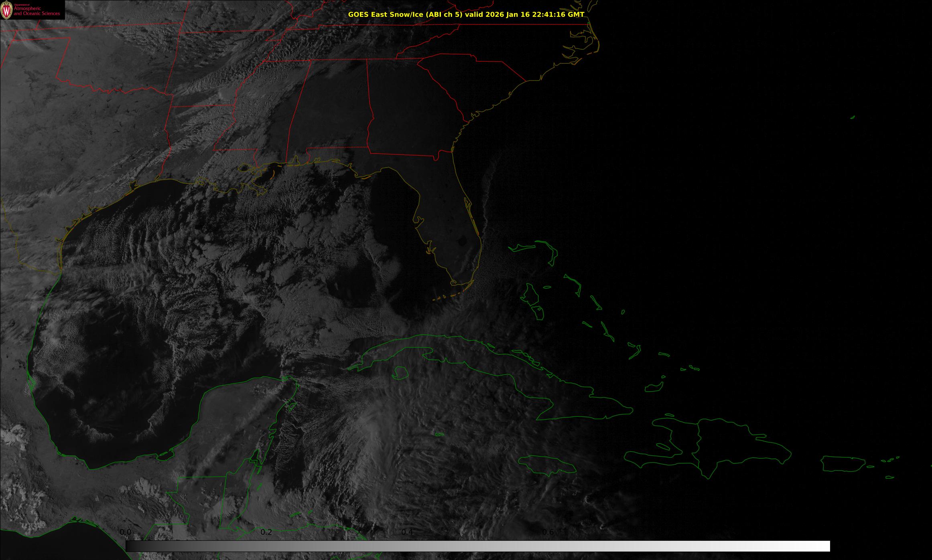The height and width of the screenshot is (560, 932).
Task: Click the tiny green Bermuda outline
Action: [853, 117]
